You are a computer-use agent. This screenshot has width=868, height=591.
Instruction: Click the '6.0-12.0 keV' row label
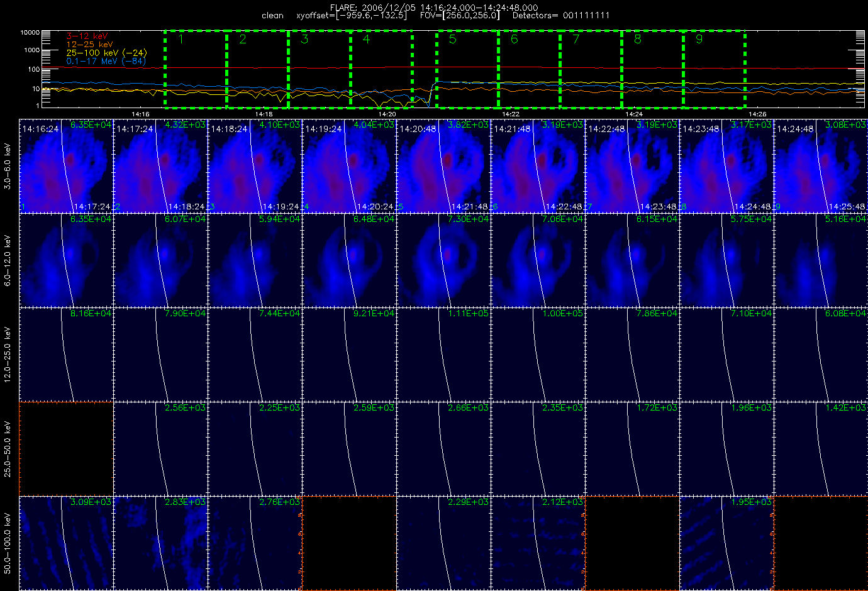pos(8,260)
